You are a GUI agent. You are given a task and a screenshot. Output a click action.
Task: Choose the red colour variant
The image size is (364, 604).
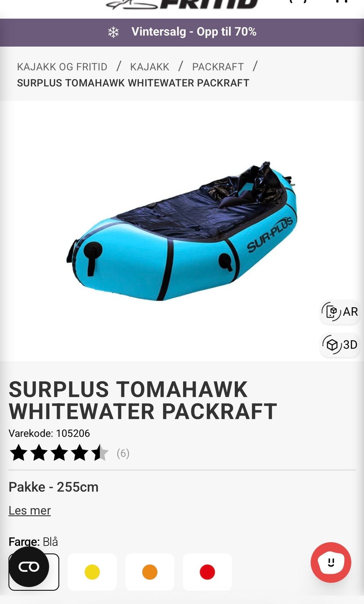click(207, 572)
